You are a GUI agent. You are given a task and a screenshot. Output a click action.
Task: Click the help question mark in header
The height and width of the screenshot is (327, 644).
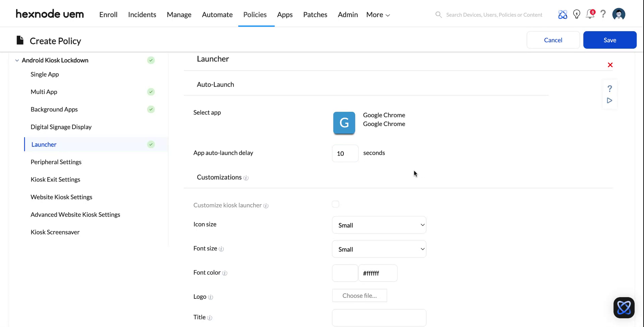603,14
